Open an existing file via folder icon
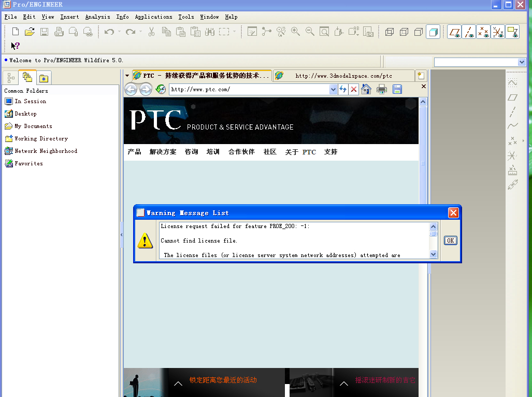The width and height of the screenshot is (532, 397). [x=30, y=32]
